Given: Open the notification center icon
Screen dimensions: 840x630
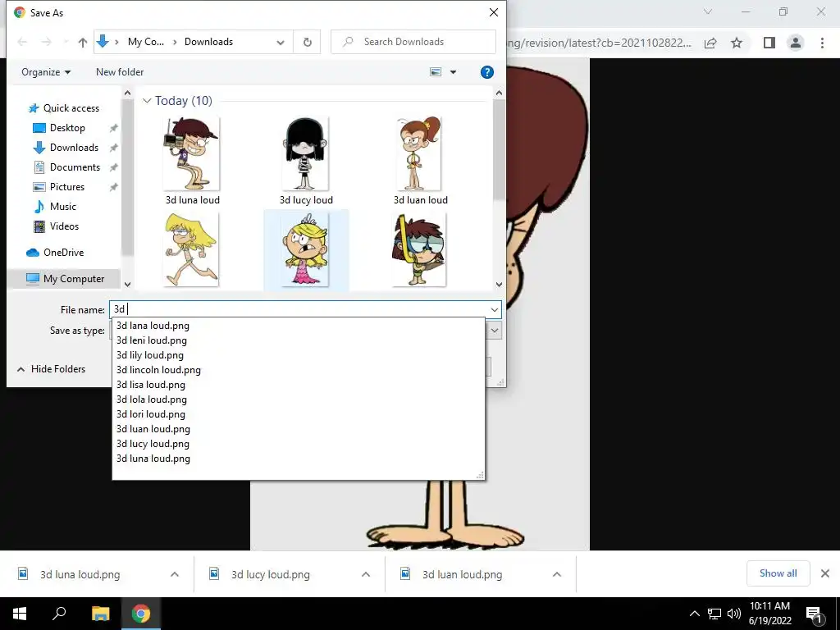Looking at the screenshot, I should coord(814,614).
